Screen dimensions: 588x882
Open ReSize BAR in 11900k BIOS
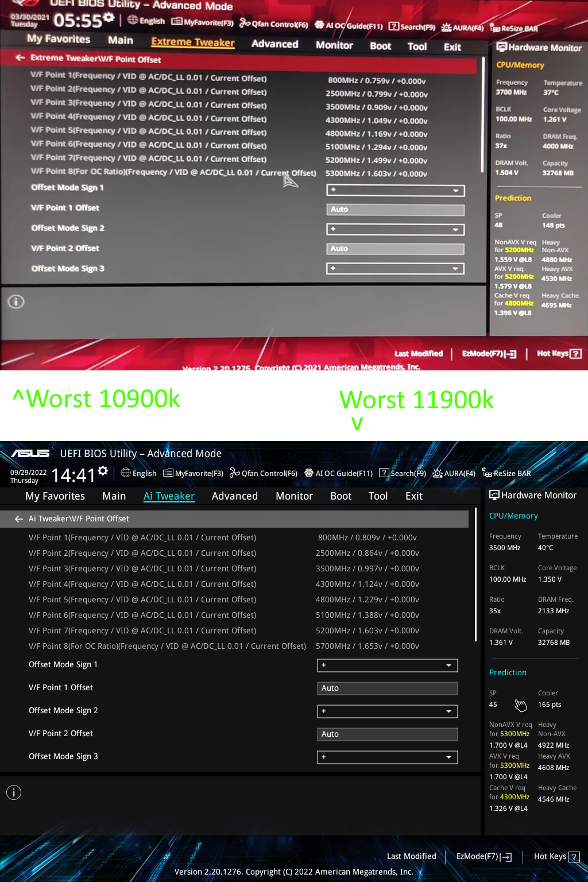point(506,473)
